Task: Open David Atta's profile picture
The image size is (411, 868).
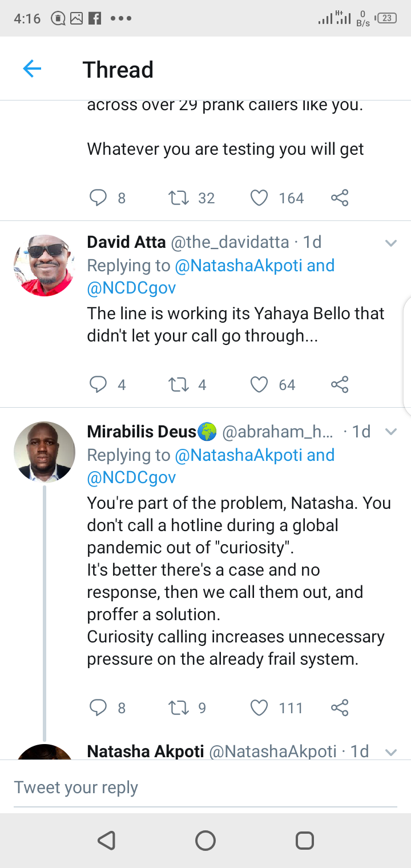Action: point(44,265)
